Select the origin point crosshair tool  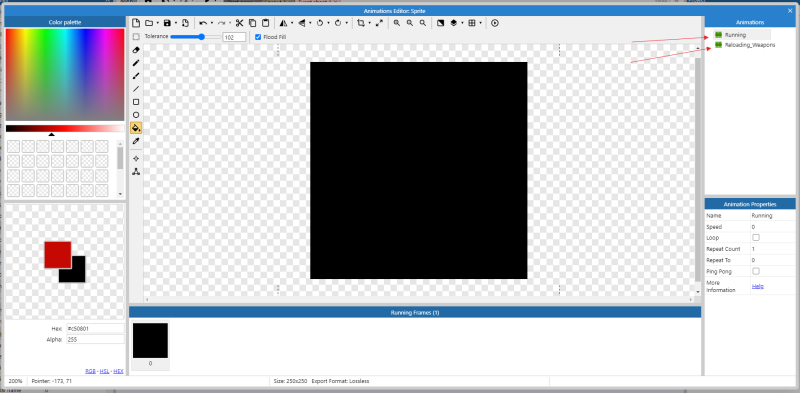(136, 159)
